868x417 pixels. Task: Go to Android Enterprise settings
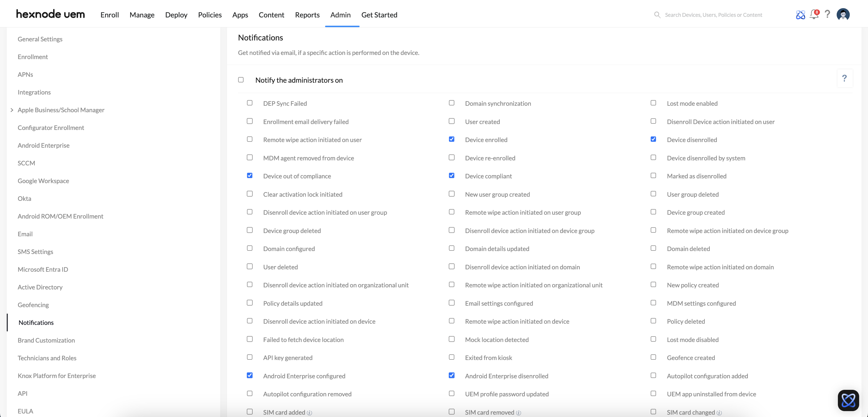tap(43, 145)
